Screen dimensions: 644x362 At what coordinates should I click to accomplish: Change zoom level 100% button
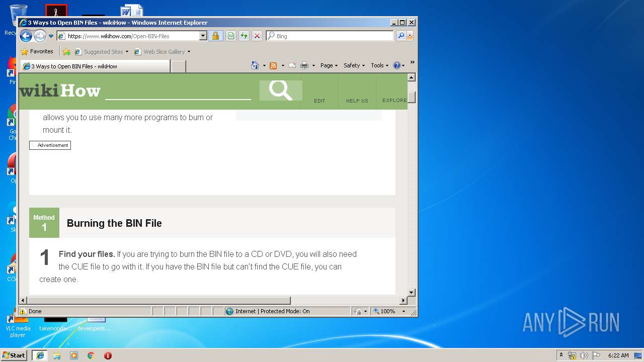coord(385,311)
